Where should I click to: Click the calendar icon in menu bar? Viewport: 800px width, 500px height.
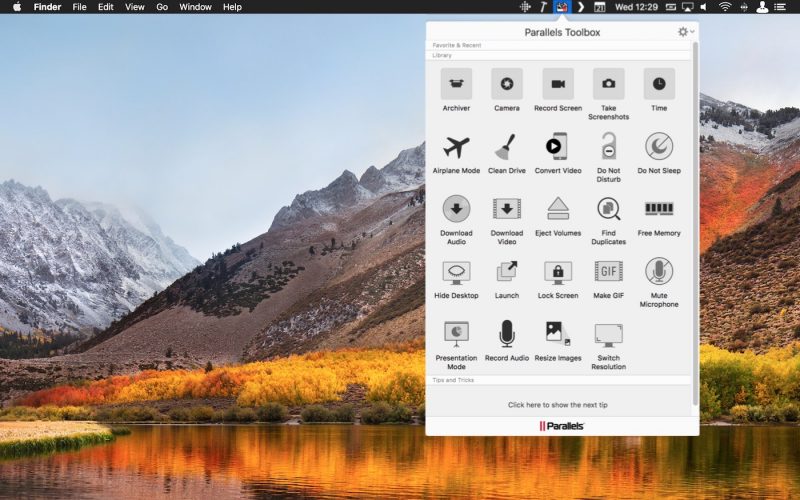(x=599, y=7)
